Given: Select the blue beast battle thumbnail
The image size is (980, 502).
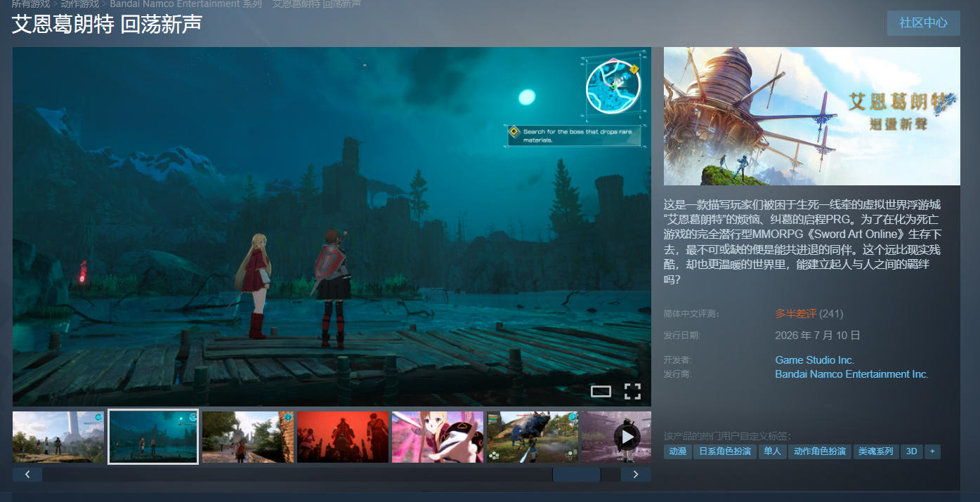Looking at the screenshot, I should point(533,437).
